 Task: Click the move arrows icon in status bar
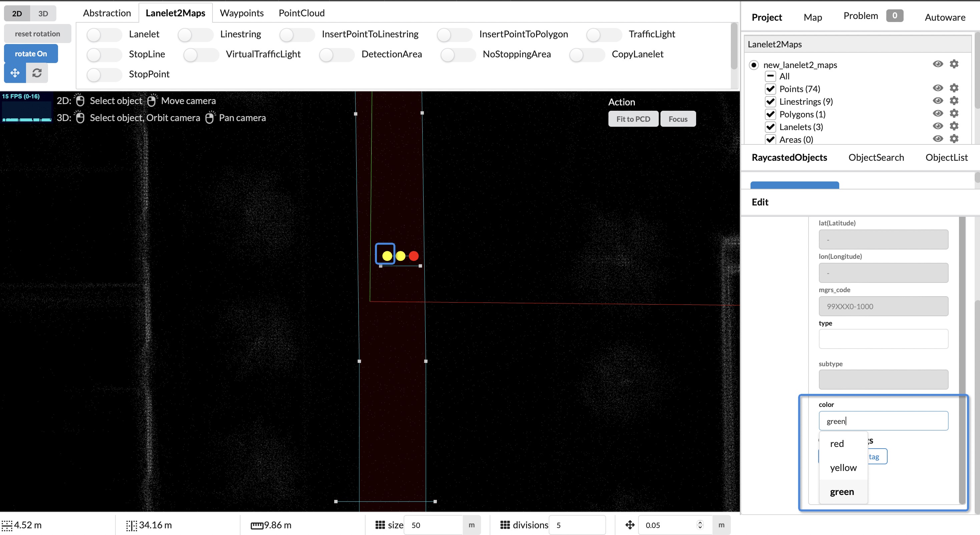point(630,525)
